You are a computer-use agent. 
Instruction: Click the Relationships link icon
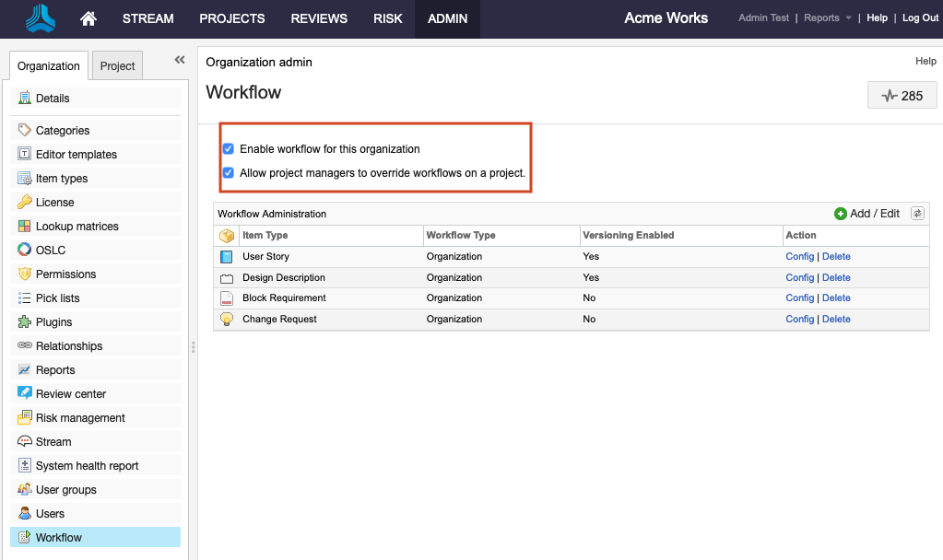pyautogui.click(x=24, y=345)
